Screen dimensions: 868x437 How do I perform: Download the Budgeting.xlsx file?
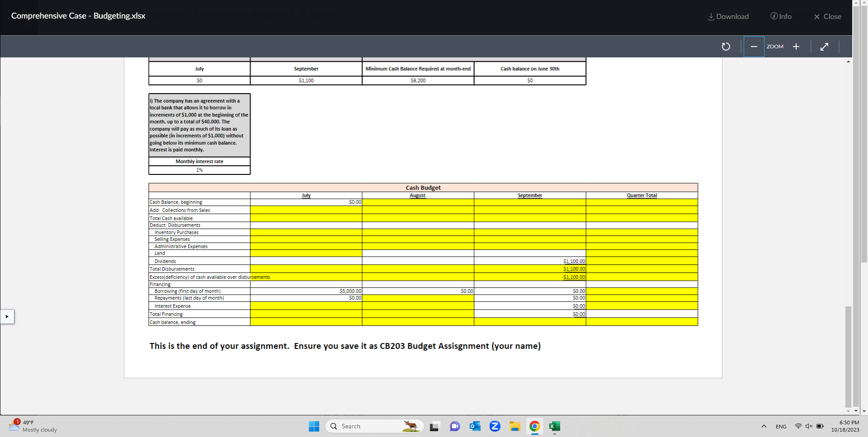(728, 16)
